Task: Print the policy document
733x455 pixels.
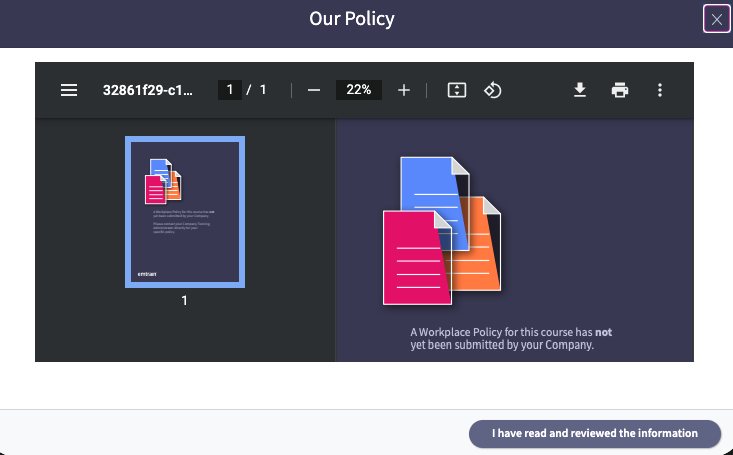Action: point(620,90)
